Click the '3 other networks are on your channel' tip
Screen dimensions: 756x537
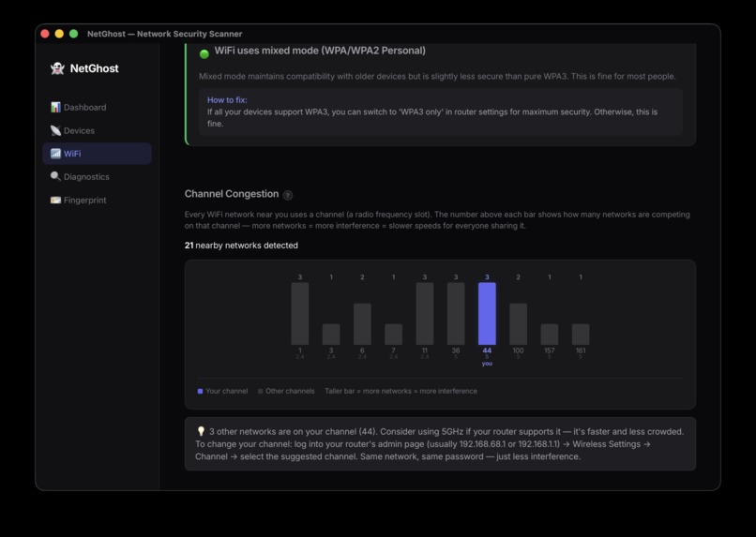pyautogui.click(x=440, y=444)
